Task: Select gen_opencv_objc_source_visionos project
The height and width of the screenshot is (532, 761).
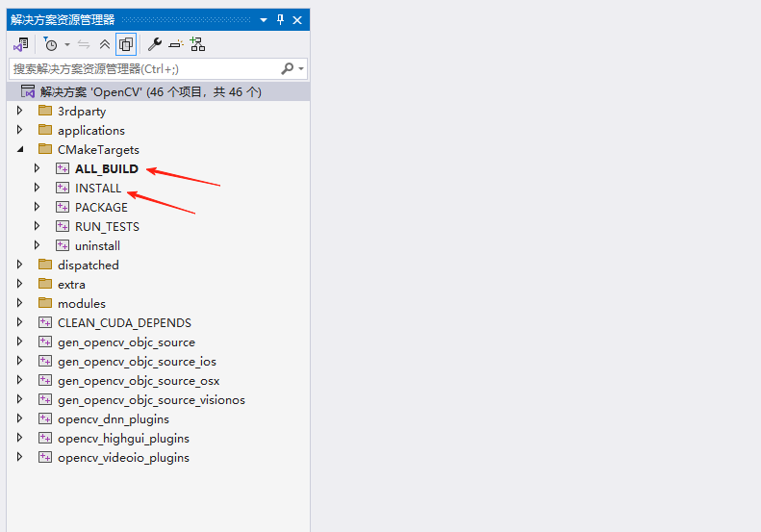Action: click(151, 400)
